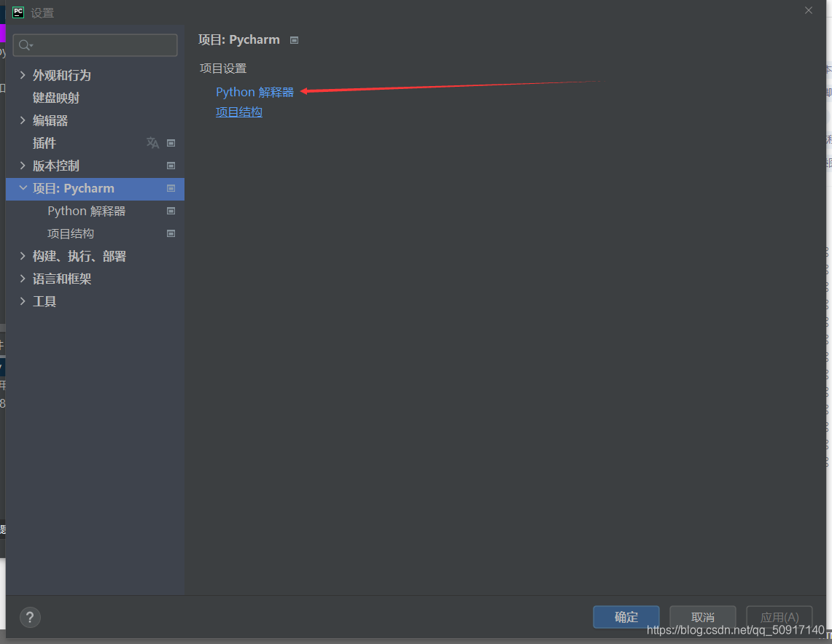Select 语言和框架 tree item

click(61, 279)
